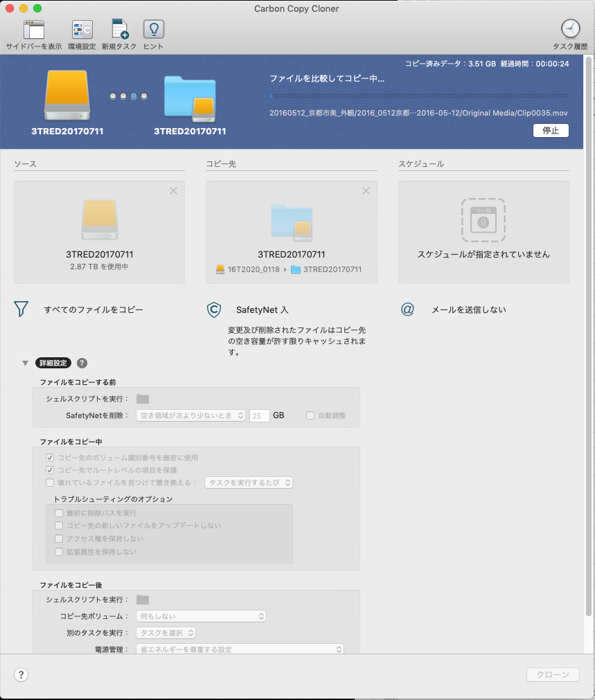
Task: Click 2.87 TB を使用中 text
Action: (x=99, y=267)
